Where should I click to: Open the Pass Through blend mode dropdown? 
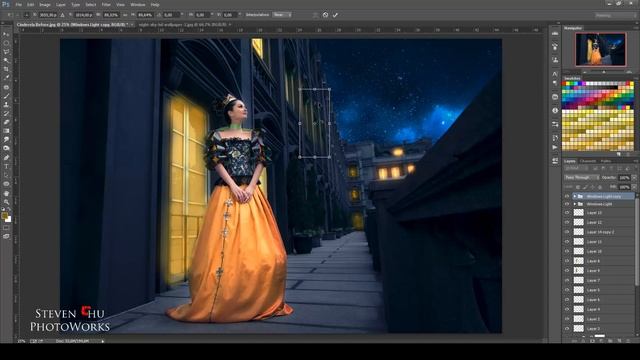(581, 178)
